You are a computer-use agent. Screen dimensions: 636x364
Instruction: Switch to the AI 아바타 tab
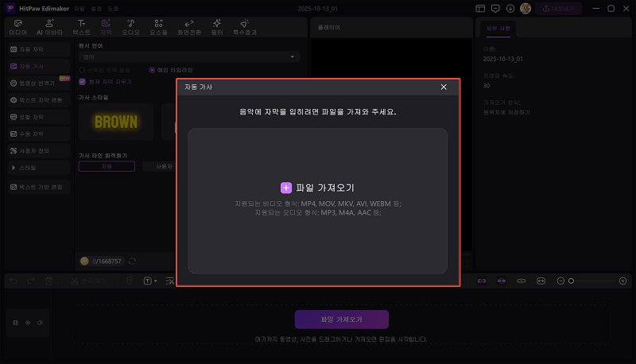(50, 28)
